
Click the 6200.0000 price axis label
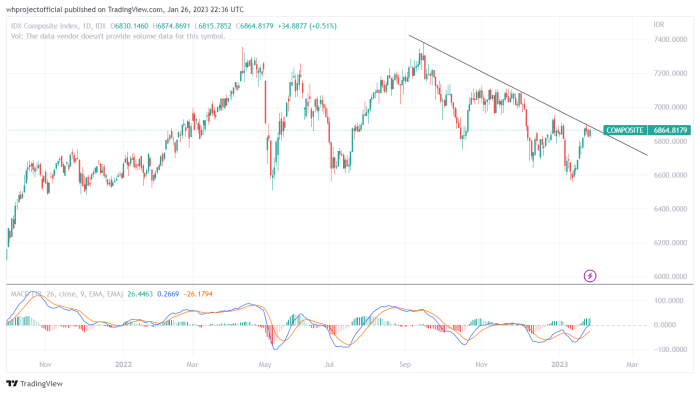click(x=670, y=243)
